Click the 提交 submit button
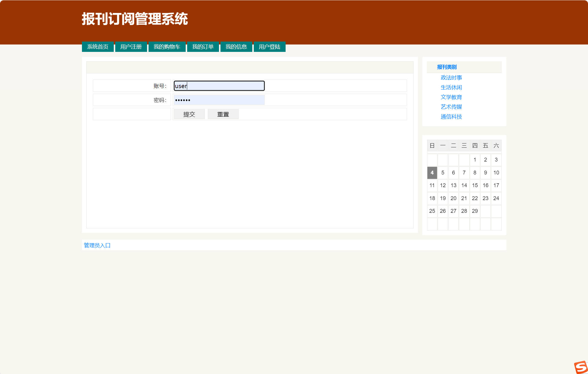 (189, 114)
